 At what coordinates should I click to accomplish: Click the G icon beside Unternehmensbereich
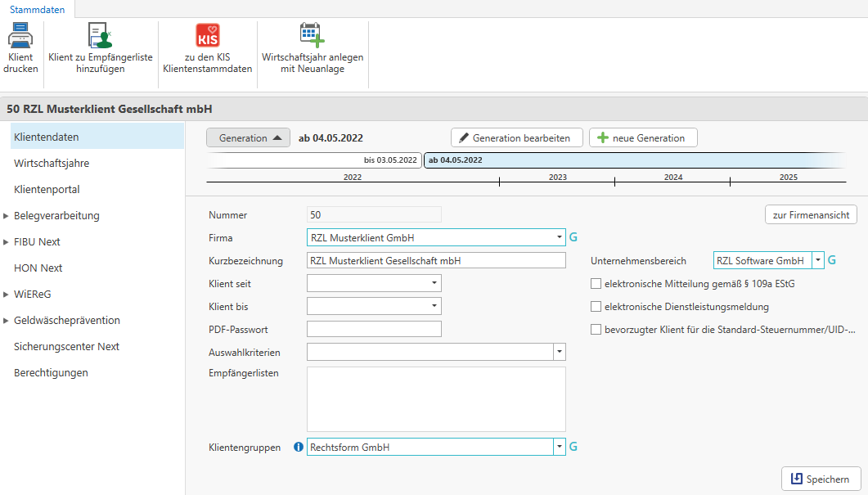[832, 260]
